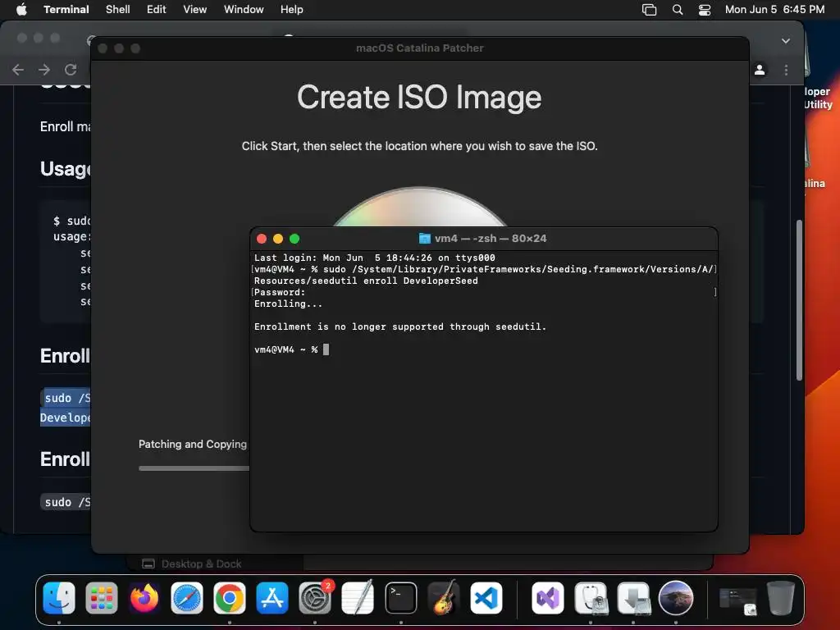
Task: Open Launchpad from the Dock
Action: [x=101, y=598]
